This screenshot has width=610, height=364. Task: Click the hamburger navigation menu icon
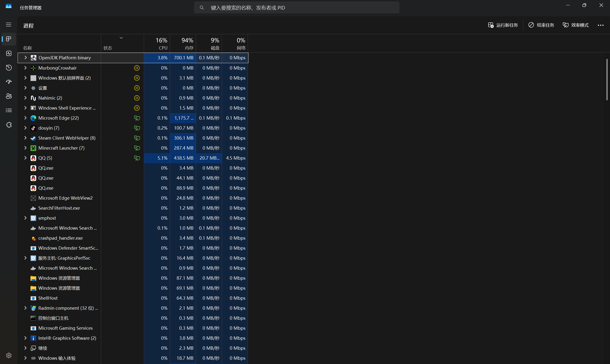pos(9,25)
